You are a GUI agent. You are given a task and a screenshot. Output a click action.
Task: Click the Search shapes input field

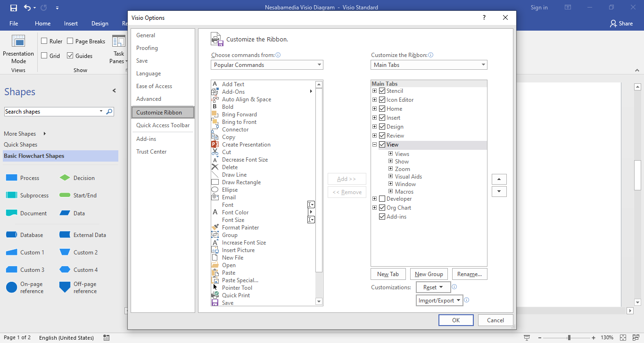coord(52,112)
